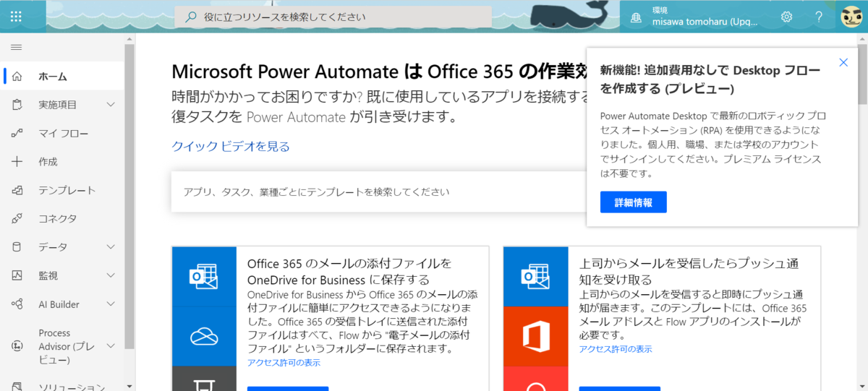Click the データ cylinder icon
This screenshot has width=868, height=391.
tap(17, 247)
